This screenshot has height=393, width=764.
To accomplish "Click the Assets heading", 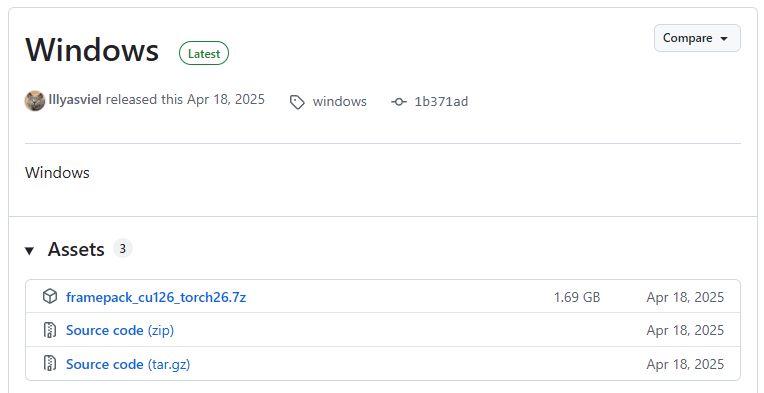I will (76, 249).
